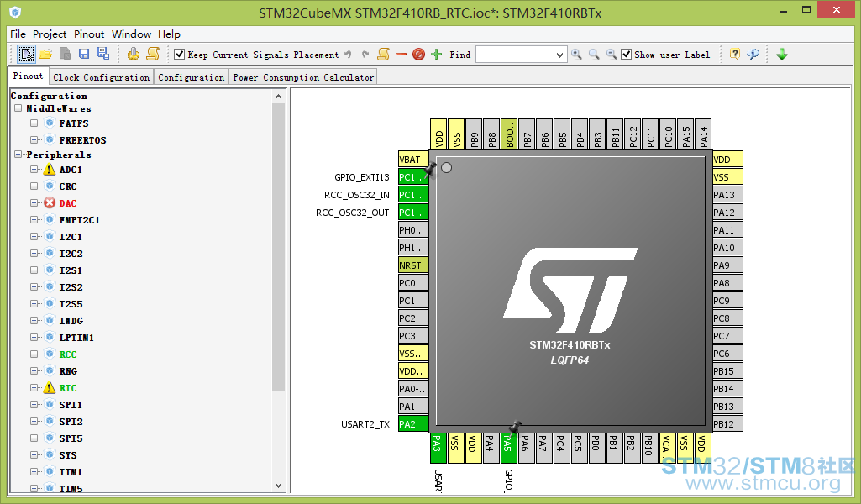Click the Generate Report scroll icon
The height and width of the screenshot is (504, 861).
pyautogui.click(x=153, y=54)
